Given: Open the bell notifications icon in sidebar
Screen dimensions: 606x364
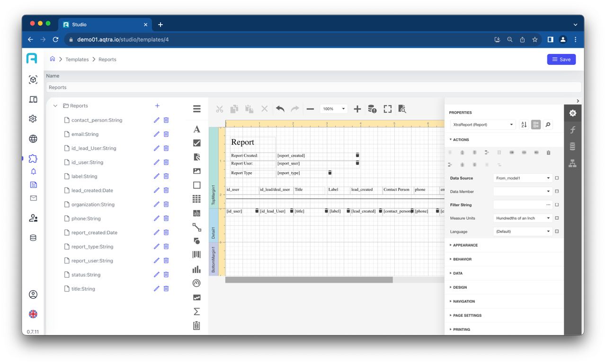Looking at the screenshot, I should pyautogui.click(x=33, y=171).
